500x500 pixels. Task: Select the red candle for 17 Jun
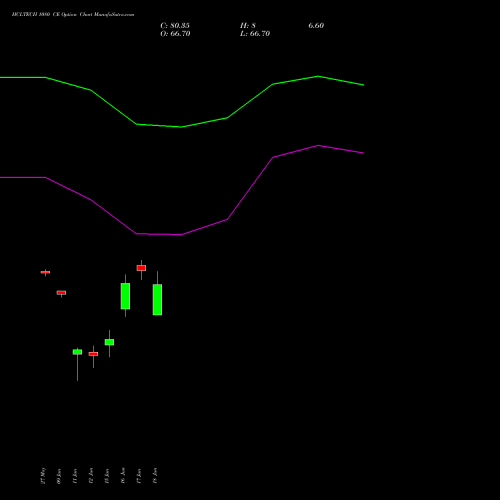coord(141,268)
